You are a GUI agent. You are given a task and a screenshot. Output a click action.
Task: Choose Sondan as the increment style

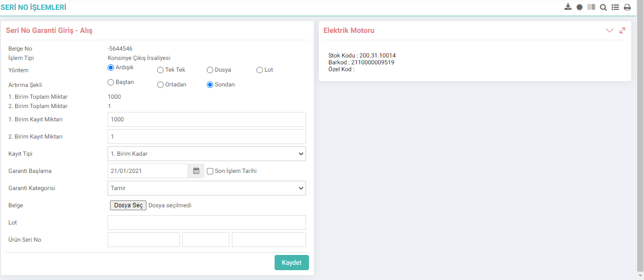210,84
